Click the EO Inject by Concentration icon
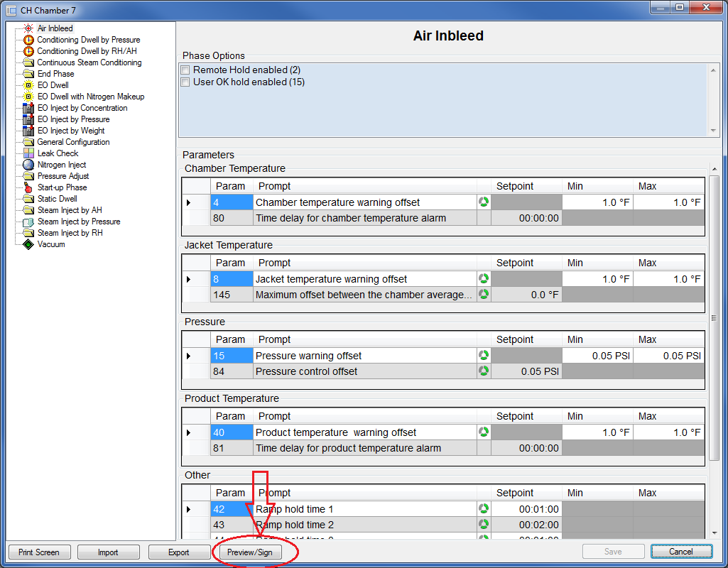Viewport: 728px width, 568px height. 28,108
